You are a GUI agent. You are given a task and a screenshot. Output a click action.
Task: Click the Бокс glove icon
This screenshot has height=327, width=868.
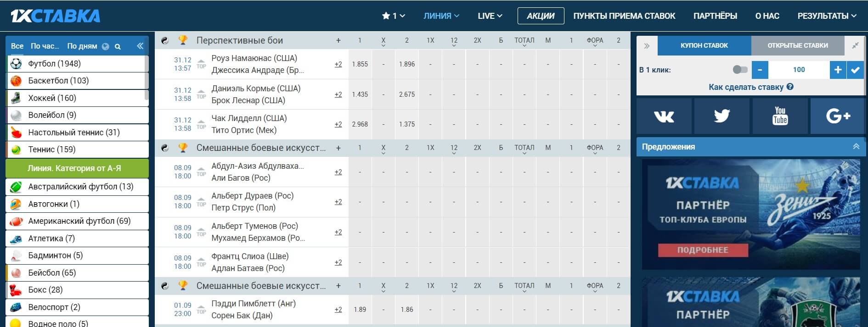[x=16, y=290]
